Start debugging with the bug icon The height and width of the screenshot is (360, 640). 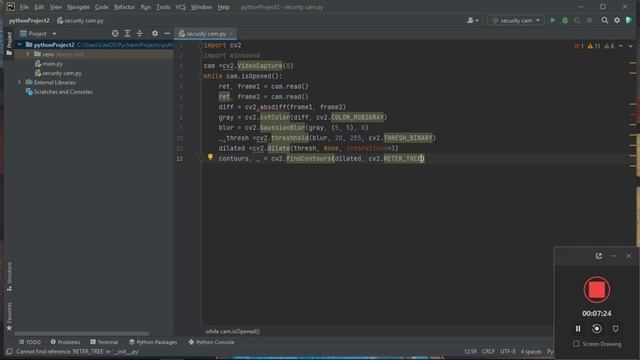click(565, 20)
